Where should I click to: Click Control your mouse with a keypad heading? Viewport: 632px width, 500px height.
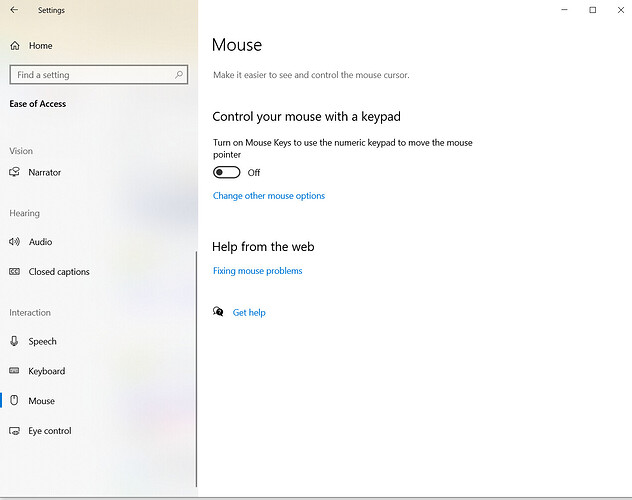pos(306,117)
